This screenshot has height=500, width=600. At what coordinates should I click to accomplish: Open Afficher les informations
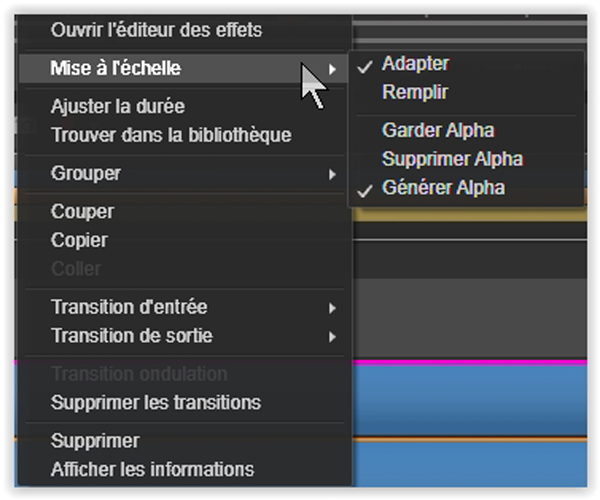click(152, 469)
